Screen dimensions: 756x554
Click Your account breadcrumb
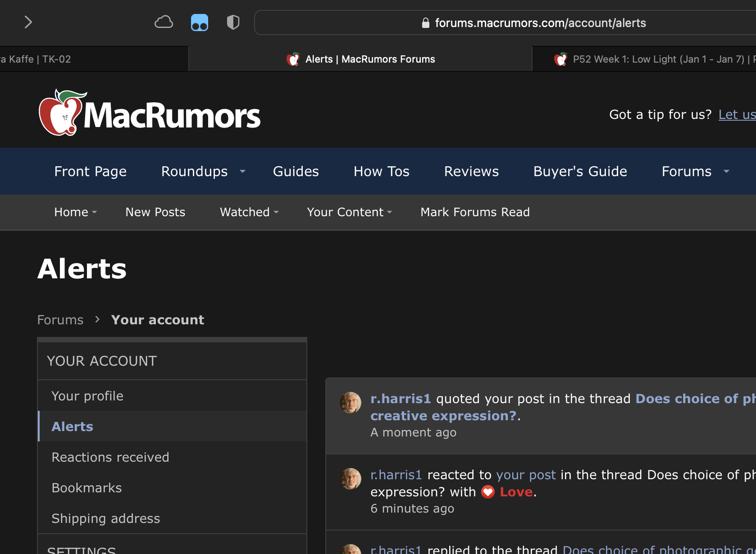click(158, 320)
